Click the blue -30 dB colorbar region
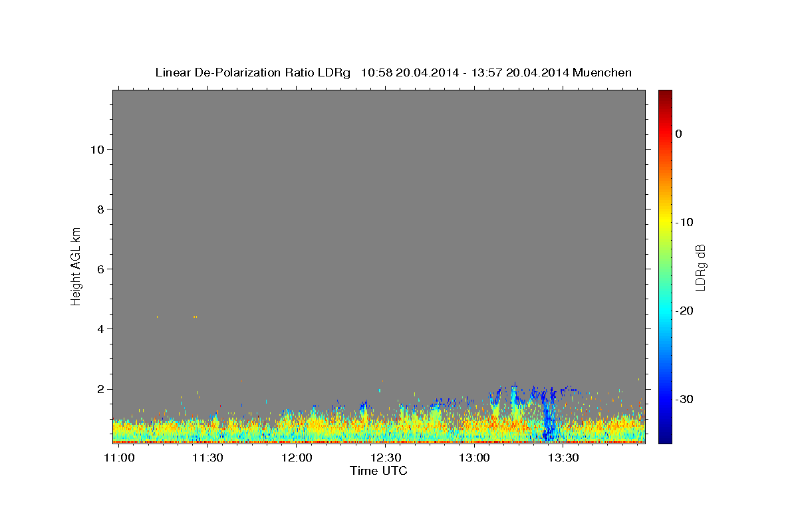Viewport: 798px width, 532px height. point(665,399)
